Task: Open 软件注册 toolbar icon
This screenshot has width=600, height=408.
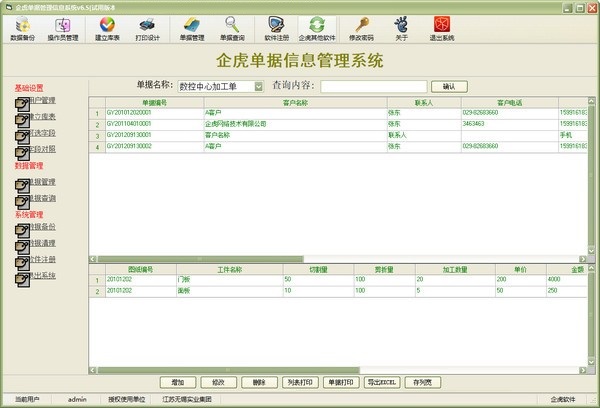Action: pos(277,29)
